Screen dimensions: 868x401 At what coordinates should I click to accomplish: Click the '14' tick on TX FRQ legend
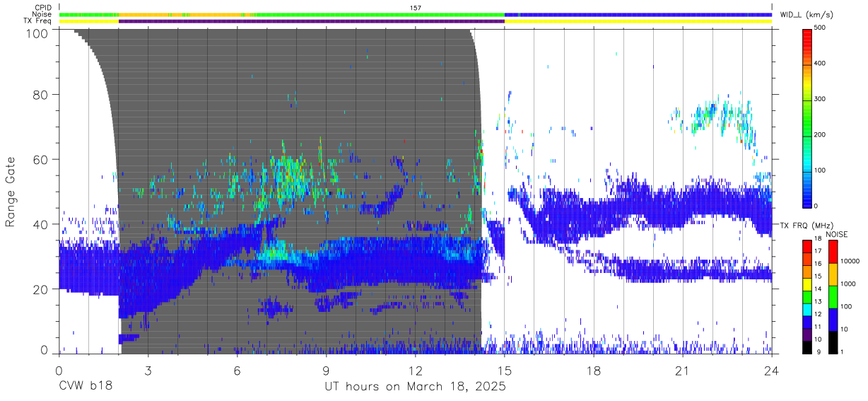(x=818, y=289)
